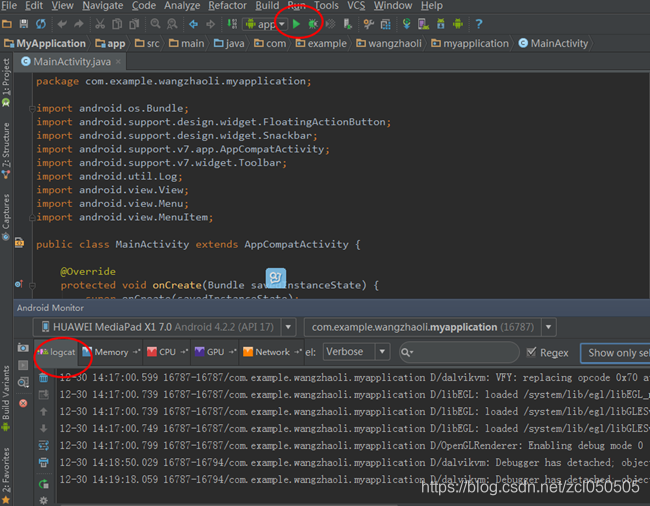Click the Restart logcat icon
This screenshot has width=650, height=506.
point(43,484)
